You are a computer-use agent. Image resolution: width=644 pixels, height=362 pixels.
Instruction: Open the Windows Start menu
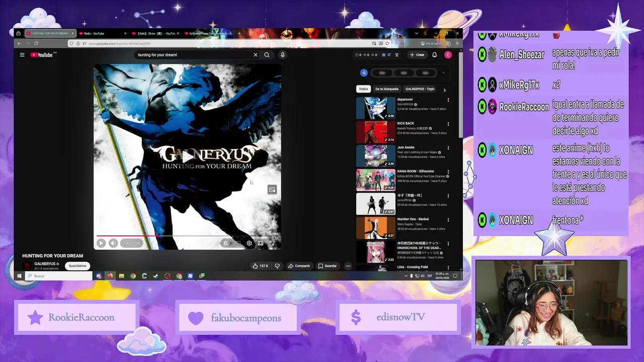[x=19, y=276]
